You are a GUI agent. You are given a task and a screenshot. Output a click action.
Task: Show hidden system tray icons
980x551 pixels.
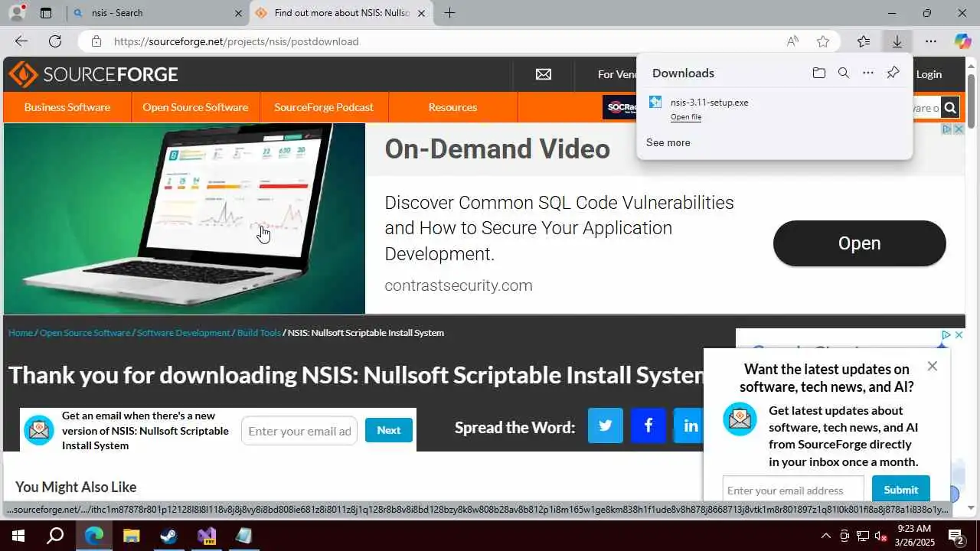point(825,536)
